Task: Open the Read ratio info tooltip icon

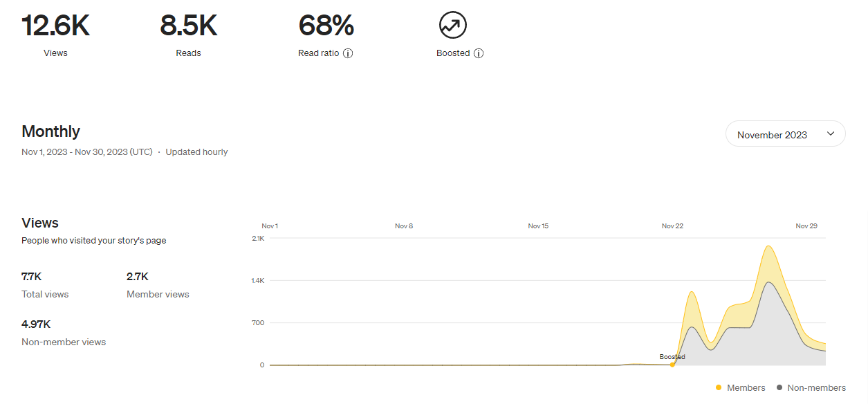Action: 349,53
